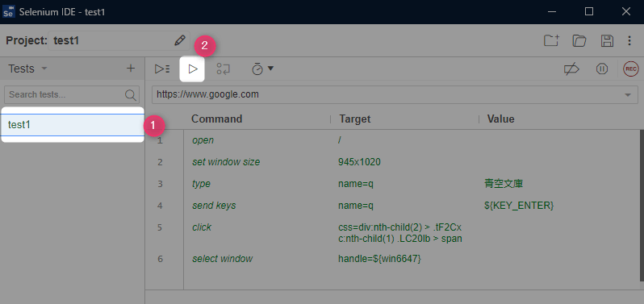Click the step over current command icon

223,69
